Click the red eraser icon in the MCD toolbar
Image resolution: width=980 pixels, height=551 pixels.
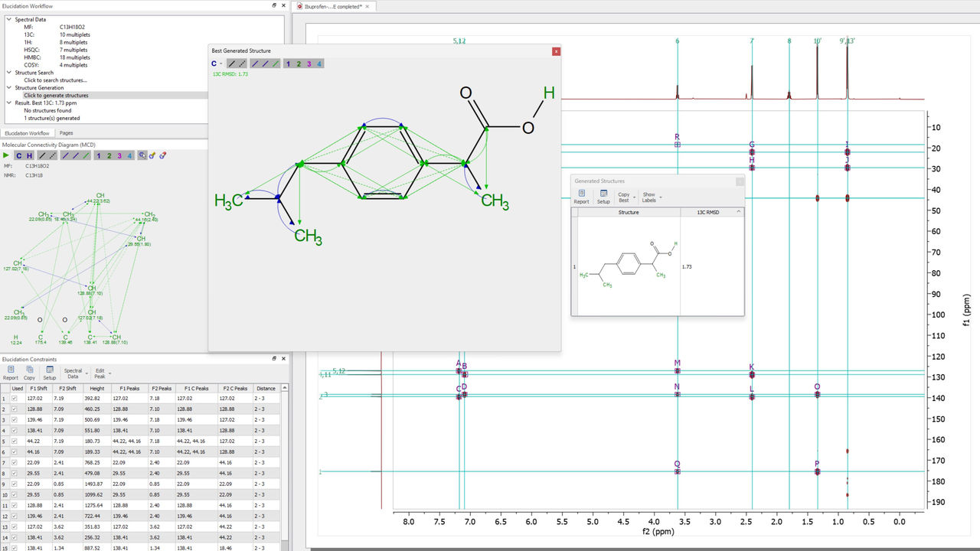162,155
